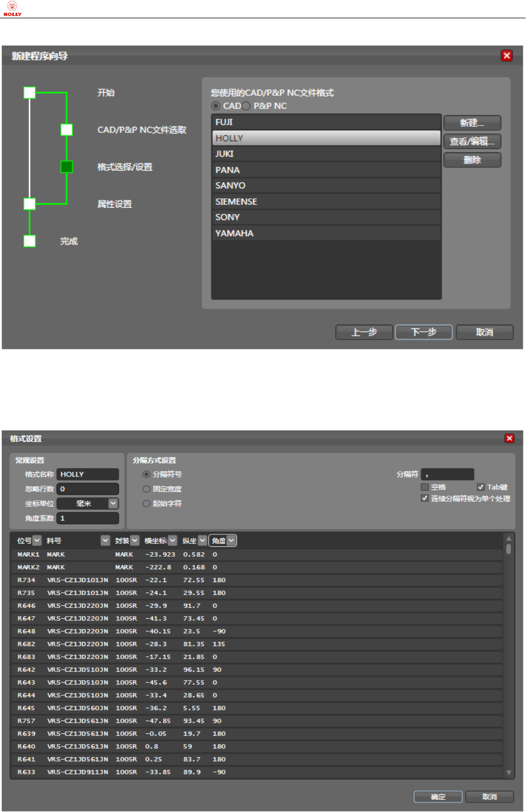The width and height of the screenshot is (530, 812).
Task: Click the 属性设置 step node
Action: click(x=29, y=204)
